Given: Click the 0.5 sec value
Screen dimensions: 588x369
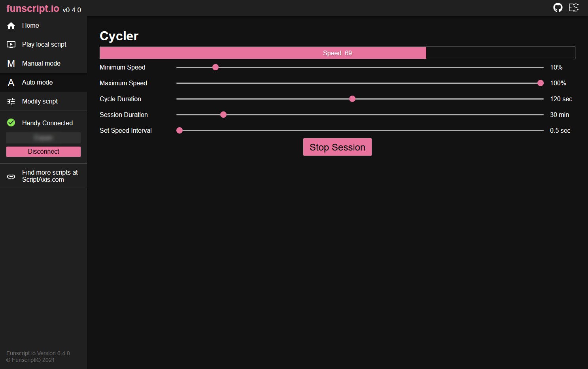Looking at the screenshot, I should coord(560,130).
